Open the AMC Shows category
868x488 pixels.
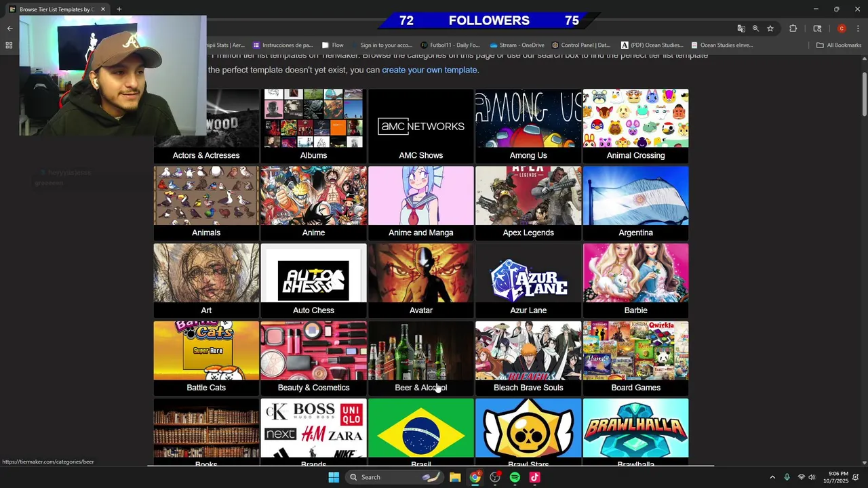click(x=421, y=126)
